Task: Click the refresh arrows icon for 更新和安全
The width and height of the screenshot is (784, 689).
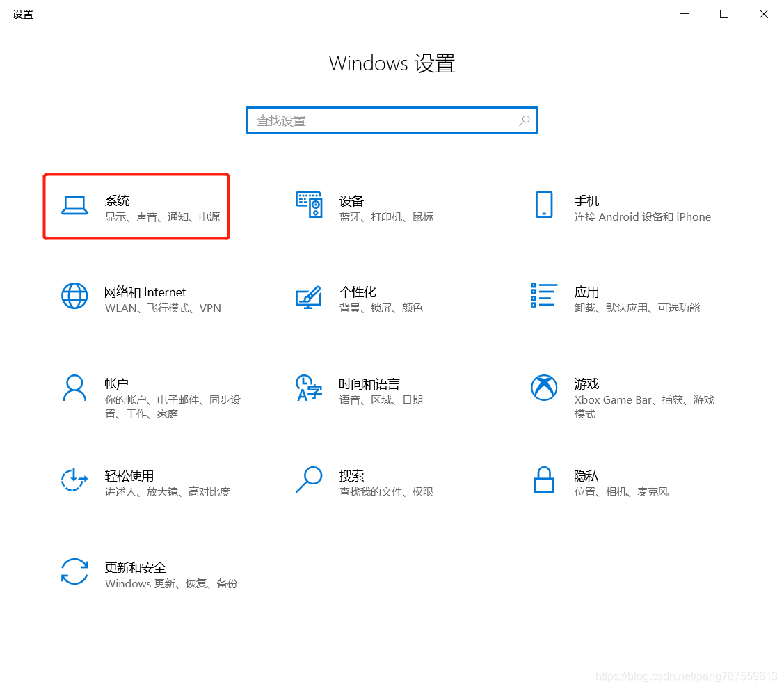Action: [74, 571]
